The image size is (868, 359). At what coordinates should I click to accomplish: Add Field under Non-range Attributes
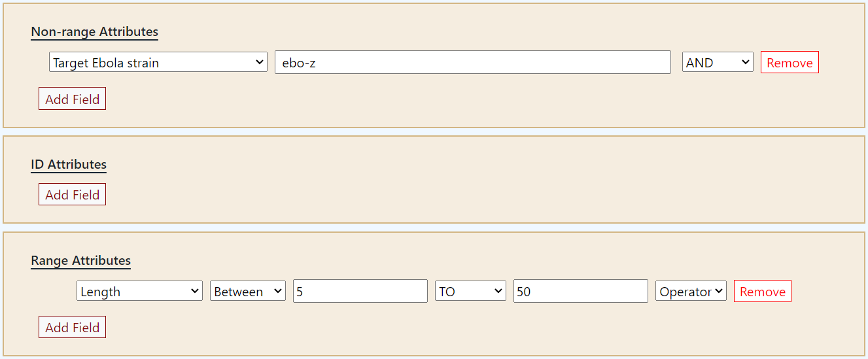72,99
